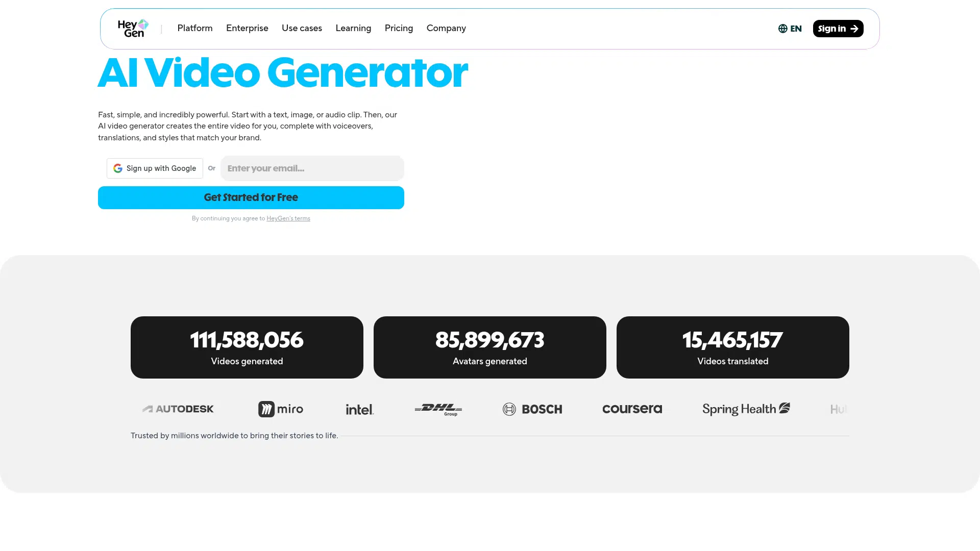Click the Bosch logo
The height and width of the screenshot is (551, 980).
click(x=532, y=409)
